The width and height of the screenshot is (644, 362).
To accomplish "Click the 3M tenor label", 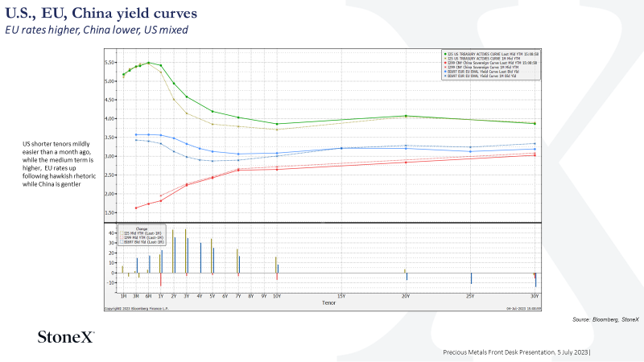I will (x=136, y=296).
